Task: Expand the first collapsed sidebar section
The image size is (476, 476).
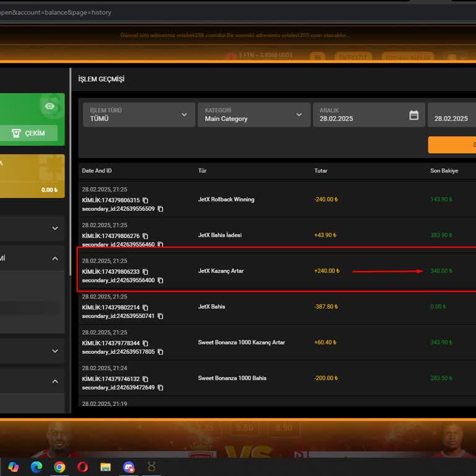Action: (x=55, y=228)
